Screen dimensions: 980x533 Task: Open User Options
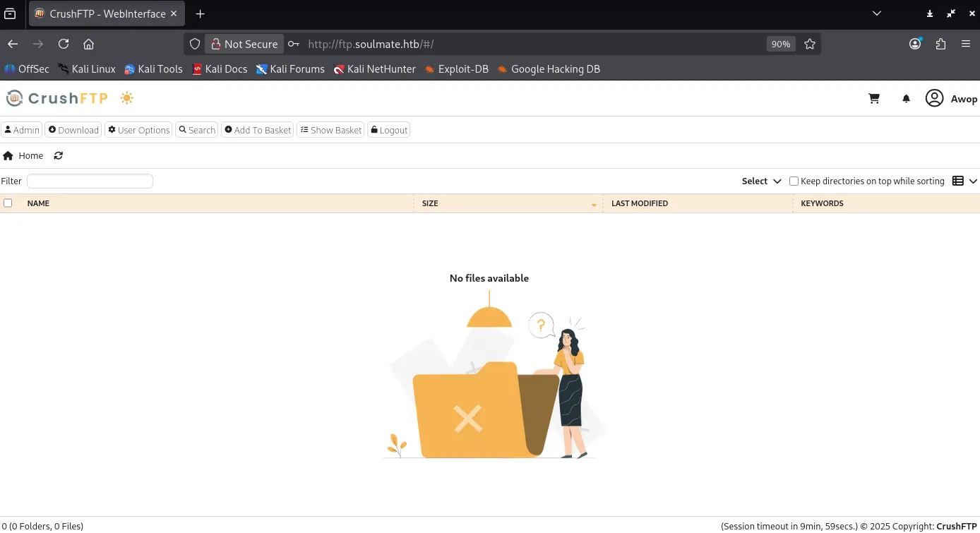pyautogui.click(x=138, y=130)
